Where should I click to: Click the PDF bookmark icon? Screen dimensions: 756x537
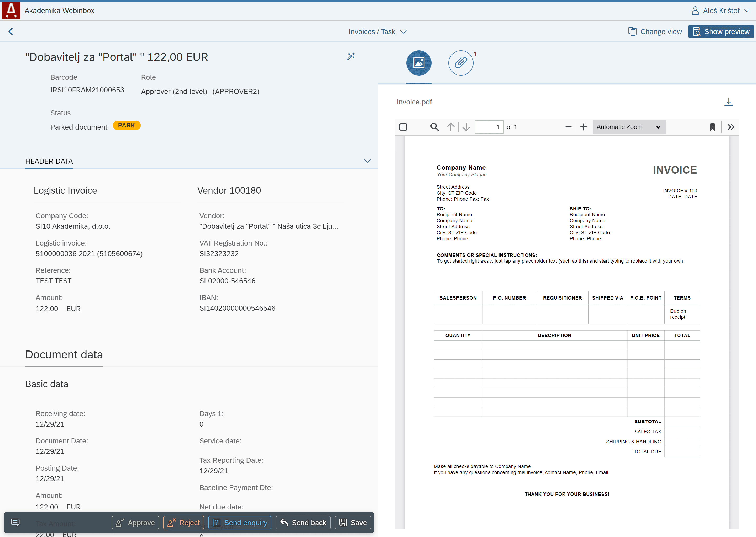712,127
